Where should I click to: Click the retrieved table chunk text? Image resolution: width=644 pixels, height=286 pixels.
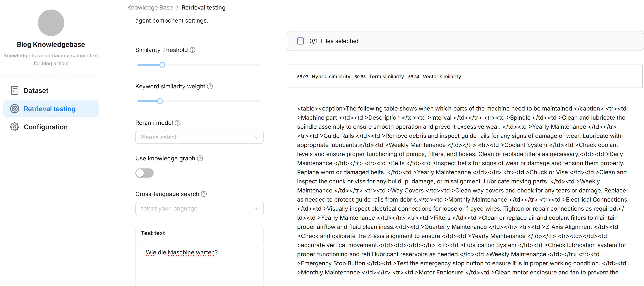coord(462,190)
